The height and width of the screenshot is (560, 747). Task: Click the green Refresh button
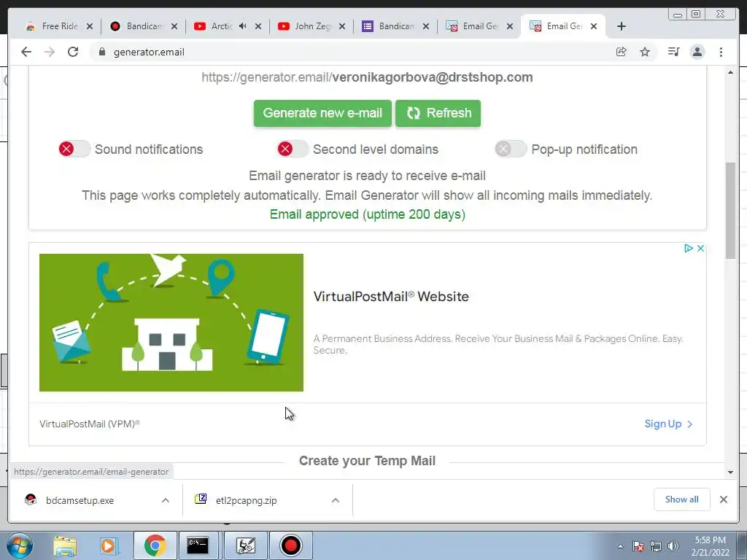coord(438,113)
